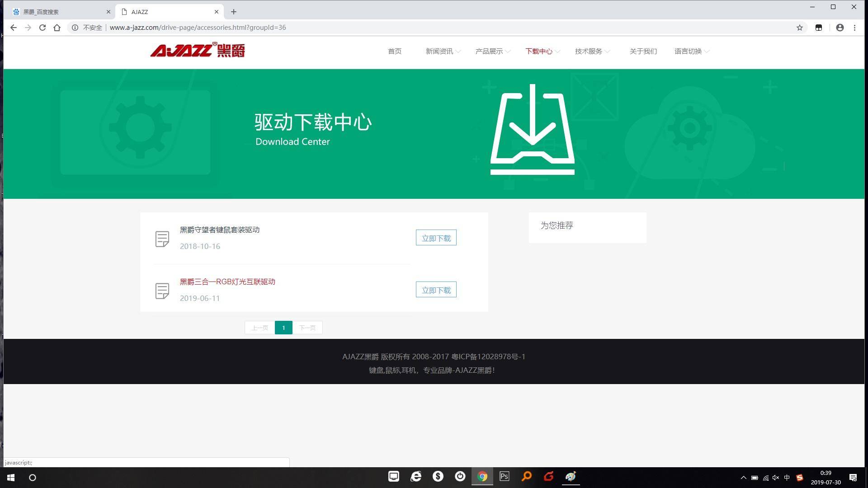Unmute the system volume icon
The image size is (868, 488).
pyautogui.click(x=776, y=478)
